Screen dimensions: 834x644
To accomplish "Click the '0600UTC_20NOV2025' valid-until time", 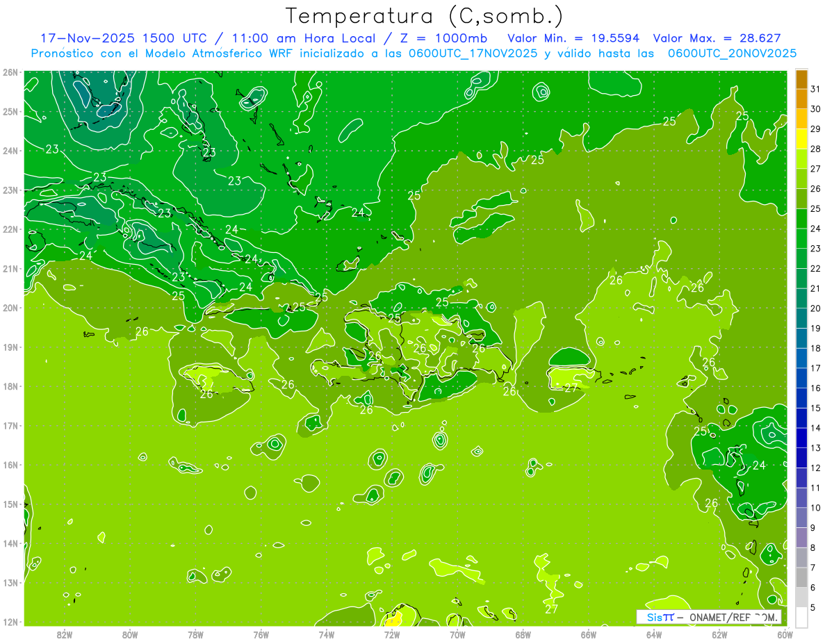I will tap(733, 53).
